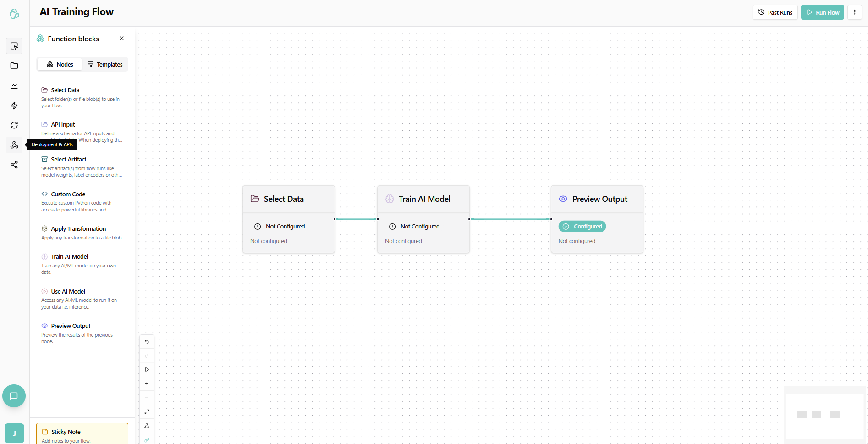The width and height of the screenshot is (868, 444).
Task: Close the Function blocks panel
Action: pos(121,39)
